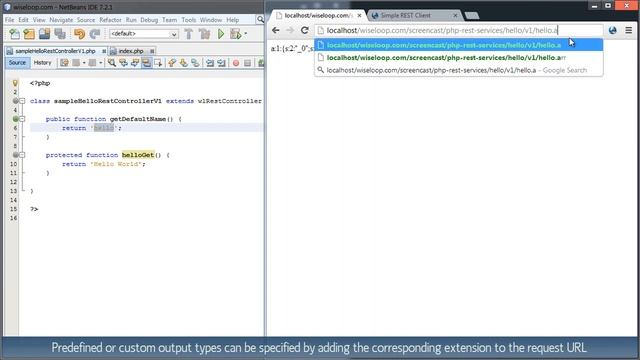Click the Last Edit icon in editor toolbar
Viewport: 640px width, 360px height.
pos(64,63)
